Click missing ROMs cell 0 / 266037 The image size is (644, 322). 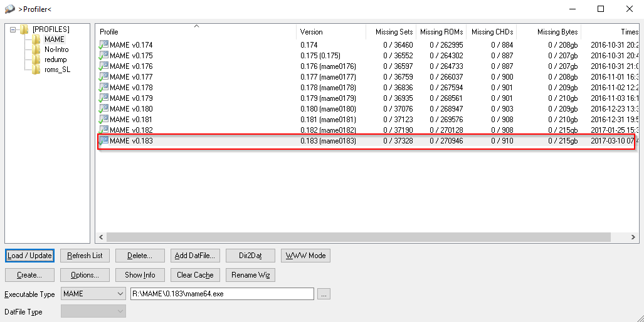pos(446,76)
